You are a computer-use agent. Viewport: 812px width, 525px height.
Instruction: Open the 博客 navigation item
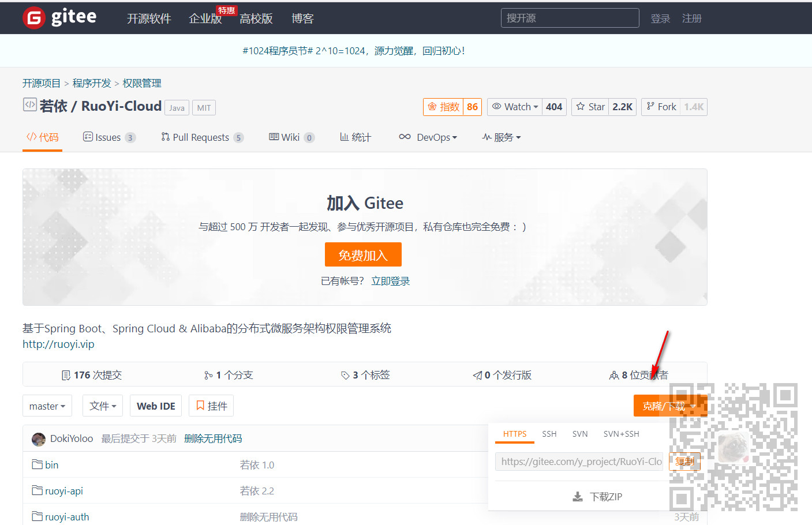pyautogui.click(x=302, y=18)
